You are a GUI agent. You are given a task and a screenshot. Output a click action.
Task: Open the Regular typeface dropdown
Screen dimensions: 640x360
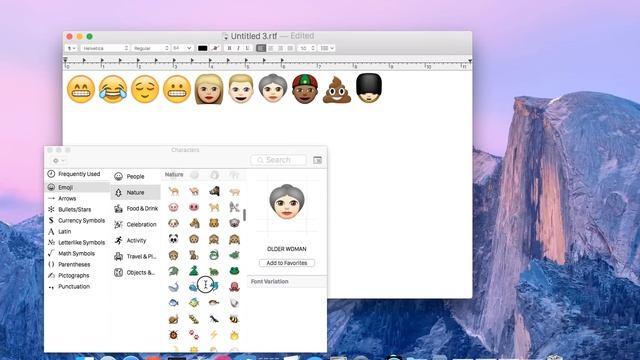click(151, 48)
